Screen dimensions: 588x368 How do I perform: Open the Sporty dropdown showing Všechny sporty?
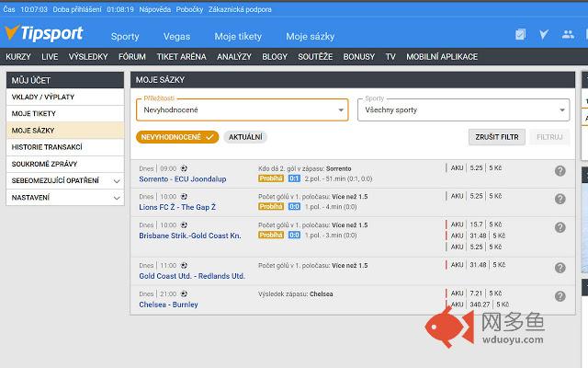pyautogui.click(x=463, y=110)
